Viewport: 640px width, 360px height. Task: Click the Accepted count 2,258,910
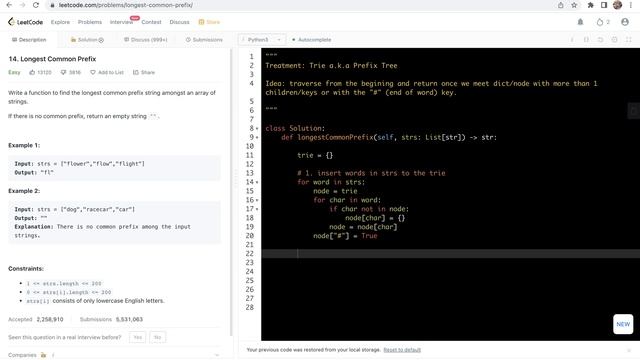pos(50,319)
